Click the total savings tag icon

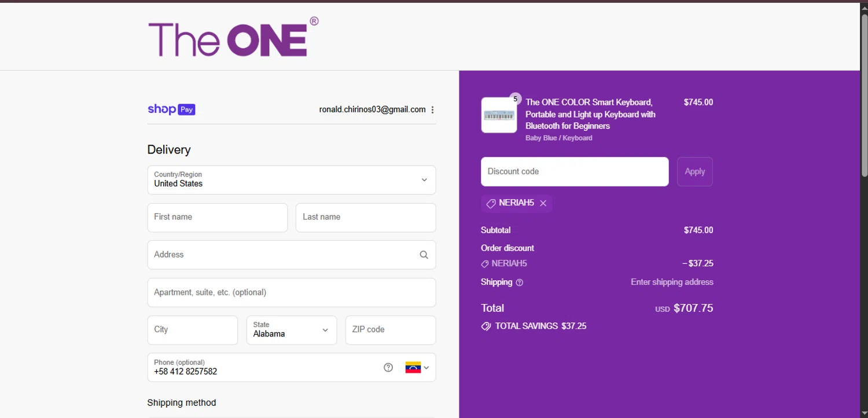pos(486,327)
